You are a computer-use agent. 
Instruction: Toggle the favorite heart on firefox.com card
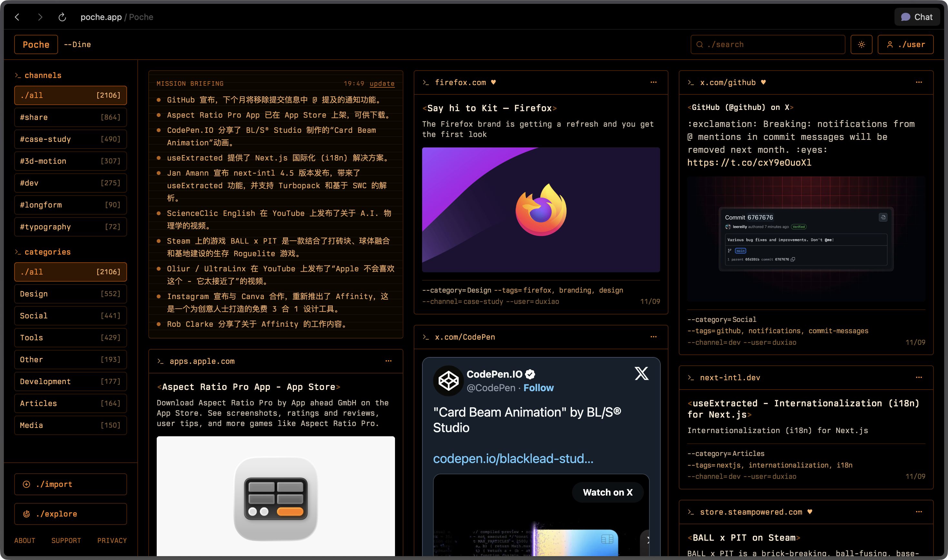click(x=494, y=82)
